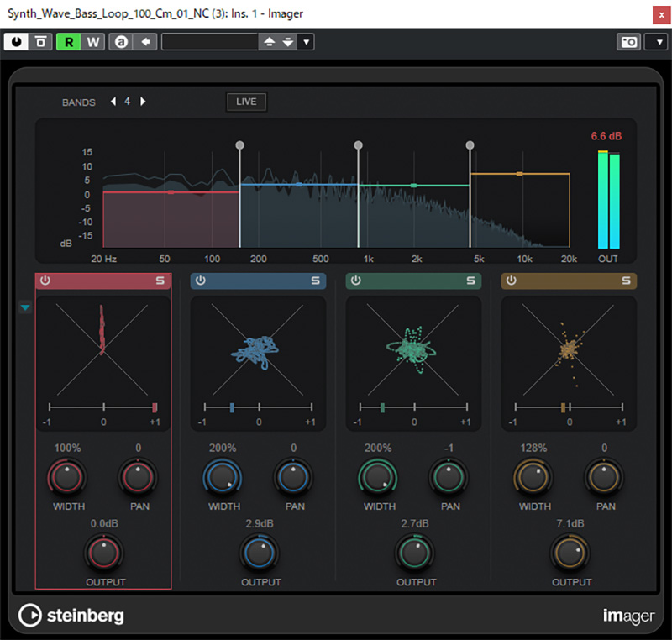Decrease the number of bands

tap(113, 102)
